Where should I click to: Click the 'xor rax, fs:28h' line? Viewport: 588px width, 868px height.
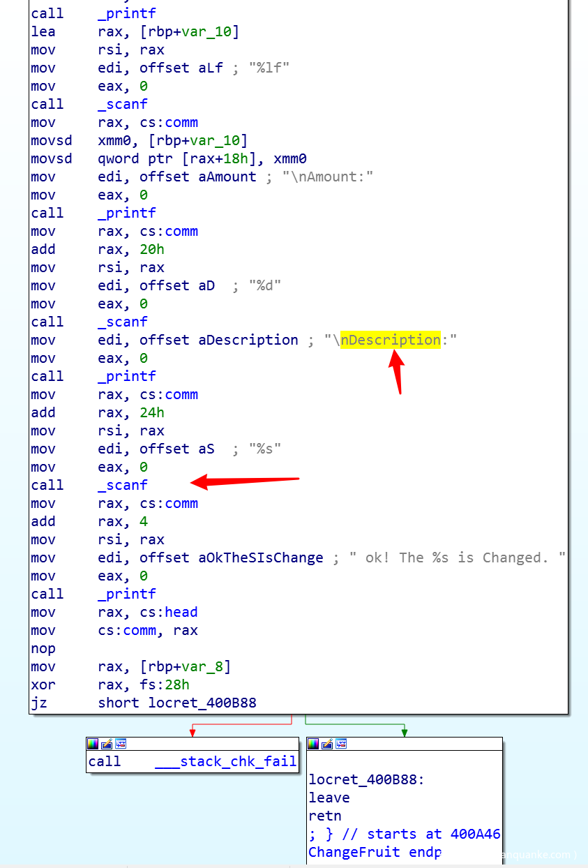(x=110, y=684)
